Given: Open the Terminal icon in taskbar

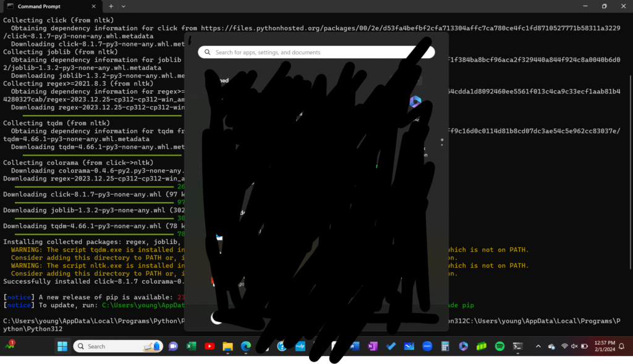Looking at the screenshot, I should click(518, 346).
